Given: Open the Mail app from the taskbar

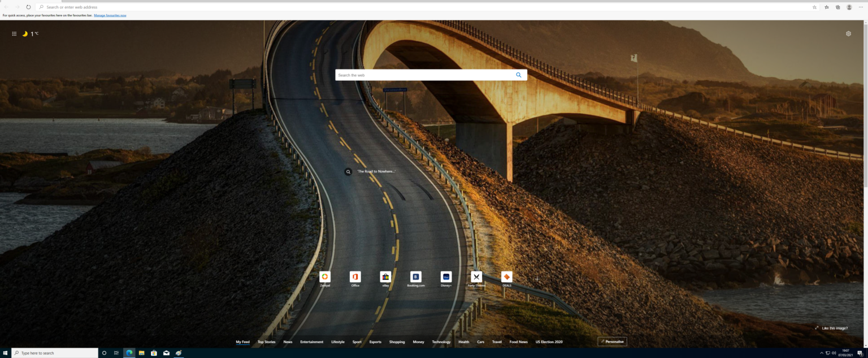Looking at the screenshot, I should click(x=165, y=352).
